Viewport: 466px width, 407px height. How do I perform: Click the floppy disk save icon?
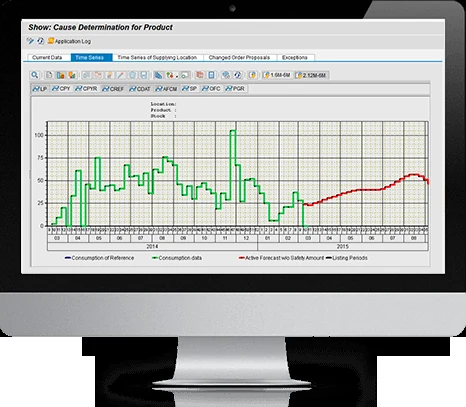[144, 75]
